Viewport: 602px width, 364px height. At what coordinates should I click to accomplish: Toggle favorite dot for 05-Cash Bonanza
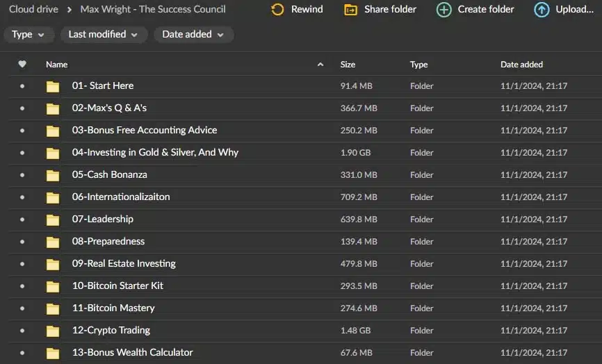pyautogui.click(x=22, y=175)
